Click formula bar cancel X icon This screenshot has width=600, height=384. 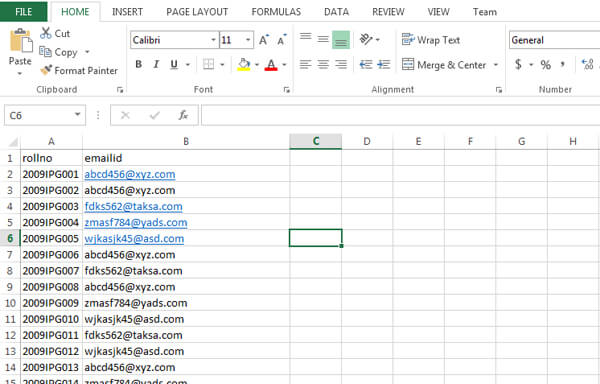pyautogui.click(x=125, y=115)
